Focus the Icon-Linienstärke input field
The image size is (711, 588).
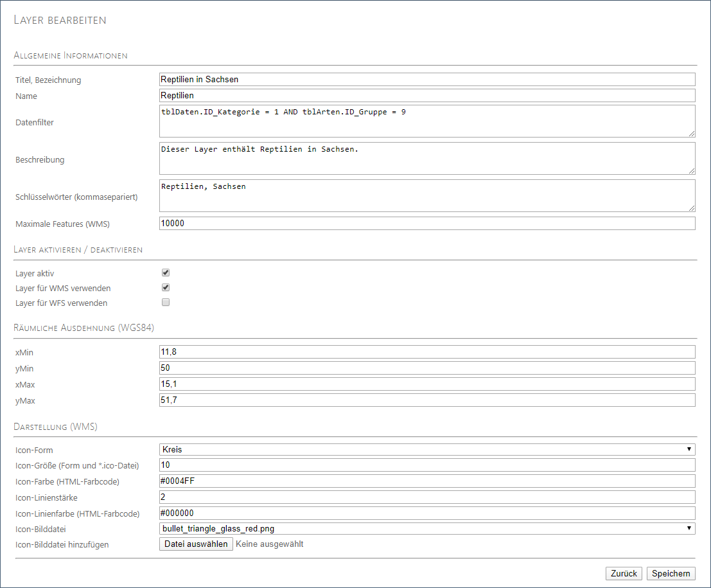(x=426, y=497)
